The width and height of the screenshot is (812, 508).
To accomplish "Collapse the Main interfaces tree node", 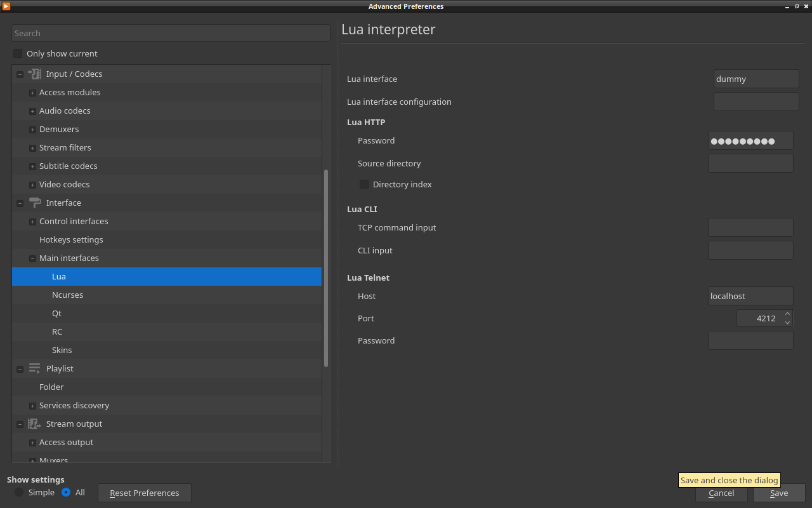I will [32, 258].
